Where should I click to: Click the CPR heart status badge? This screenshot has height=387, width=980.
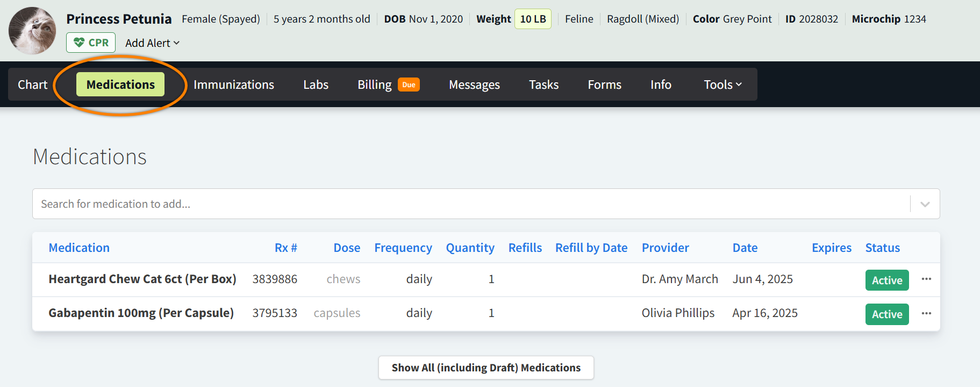coord(91,43)
